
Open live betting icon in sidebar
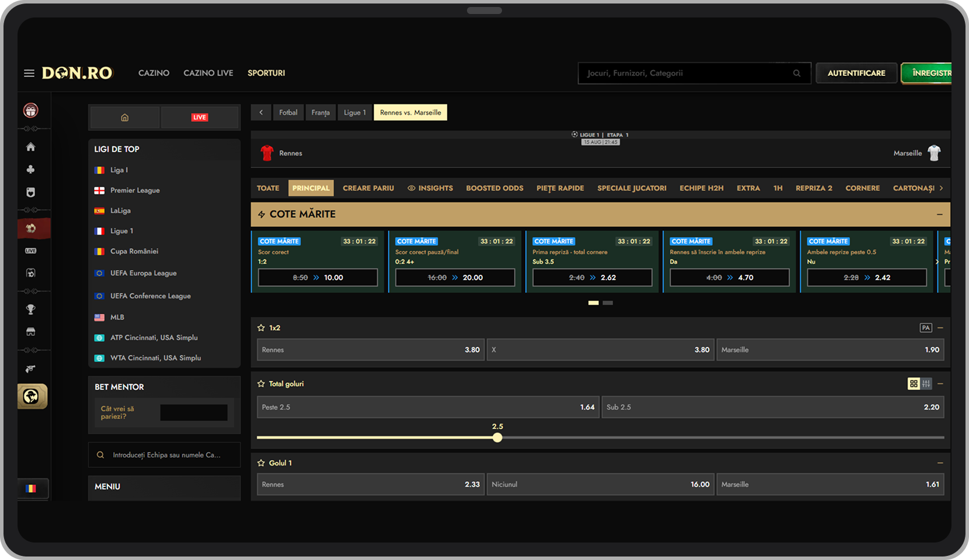coord(31,251)
